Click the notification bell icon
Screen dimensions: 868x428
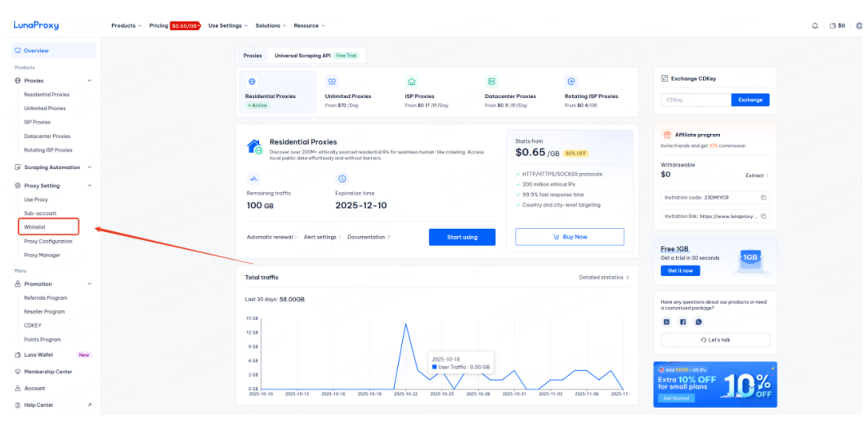coord(815,25)
